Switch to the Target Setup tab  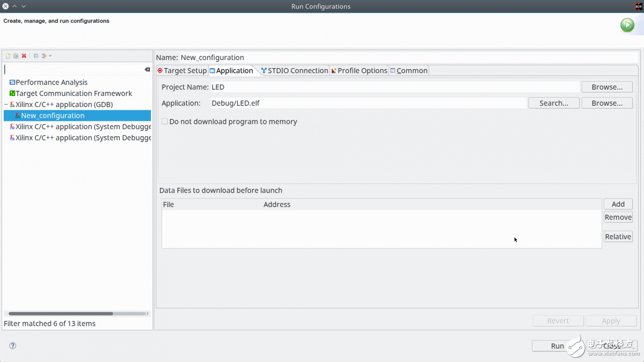click(x=182, y=71)
